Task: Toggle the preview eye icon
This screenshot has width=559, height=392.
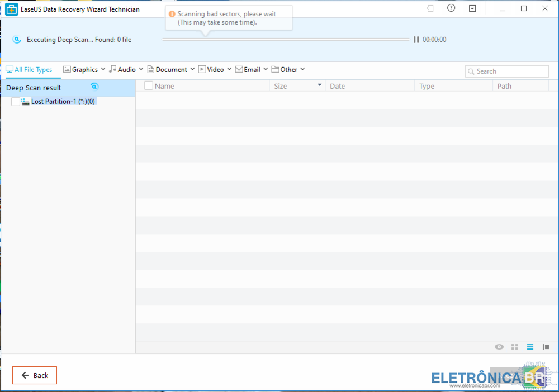Action: click(x=499, y=347)
